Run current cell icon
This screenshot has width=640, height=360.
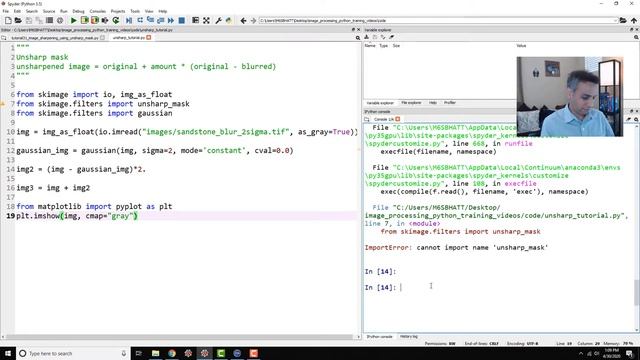[x=84, y=20]
